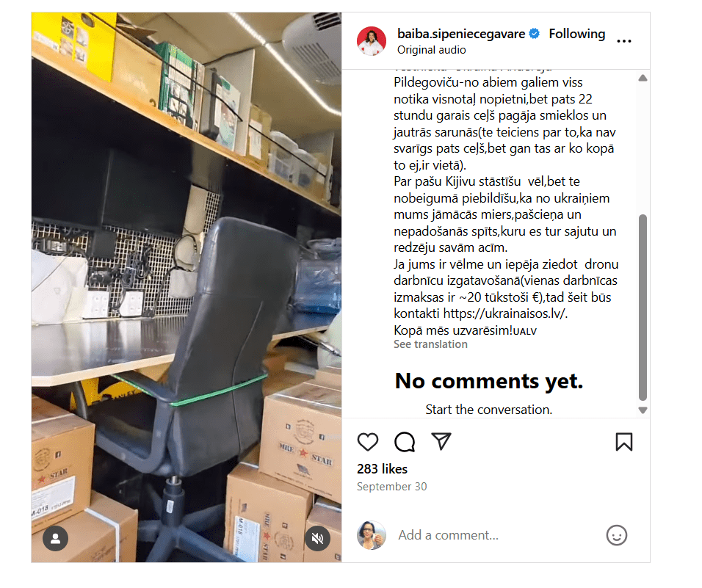Viewport: 702px width, 588px height.
Task: Focus the Add a comment field
Action: pos(497,535)
